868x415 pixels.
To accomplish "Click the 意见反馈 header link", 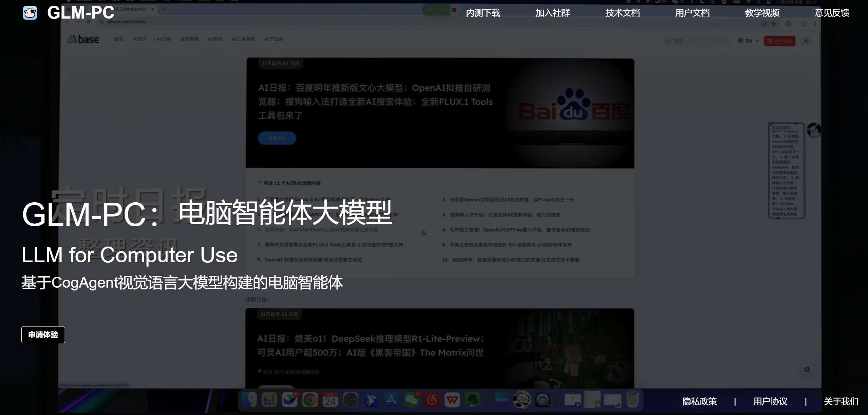I will 832,13.
